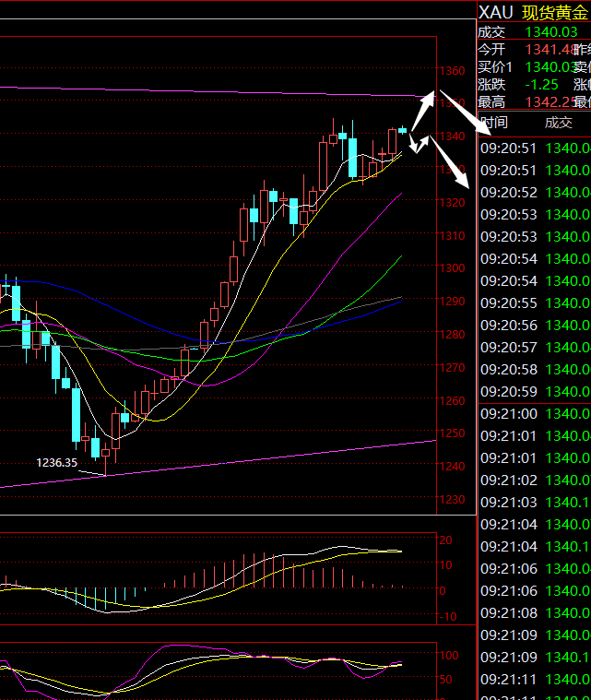Click the 1236.35 low price label
Image resolution: width=591 pixels, height=700 pixels.
click(56, 462)
